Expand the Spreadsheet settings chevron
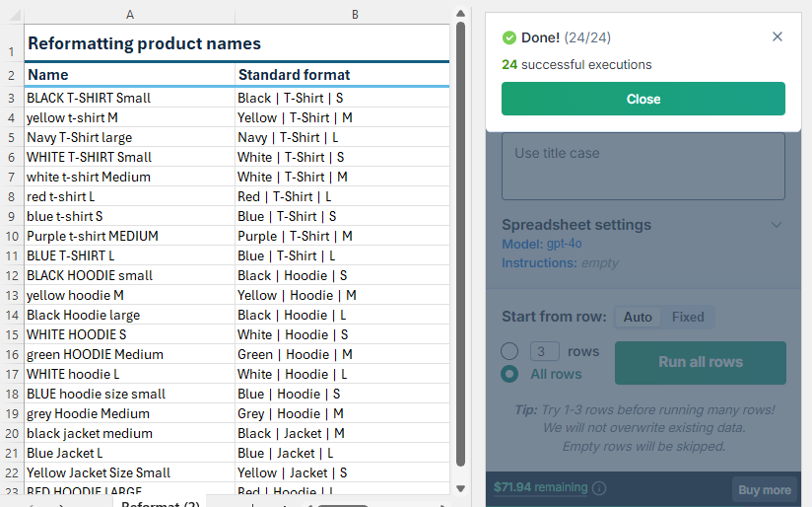The height and width of the screenshot is (507, 812). [777, 225]
